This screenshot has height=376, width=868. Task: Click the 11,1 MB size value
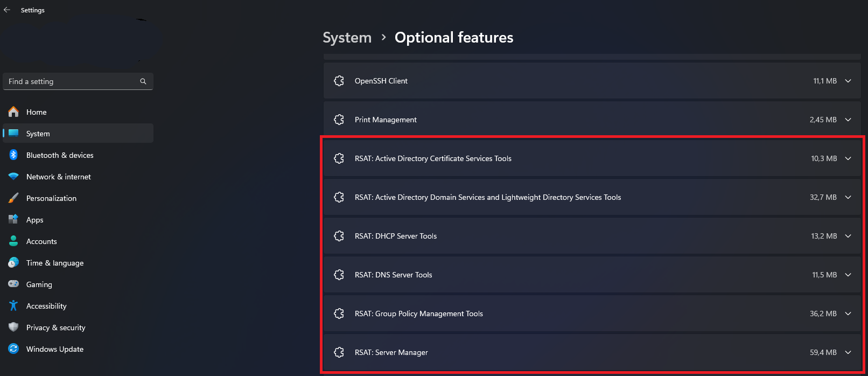tap(825, 81)
